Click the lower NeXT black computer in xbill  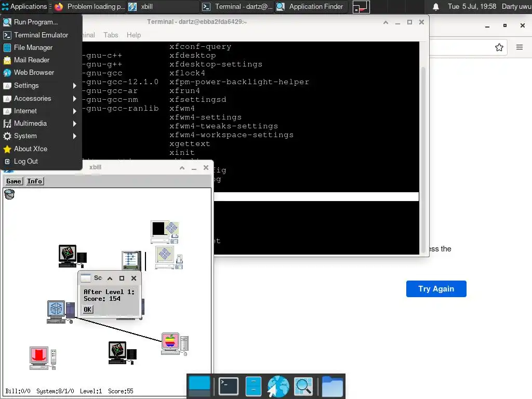[x=123, y=353]
